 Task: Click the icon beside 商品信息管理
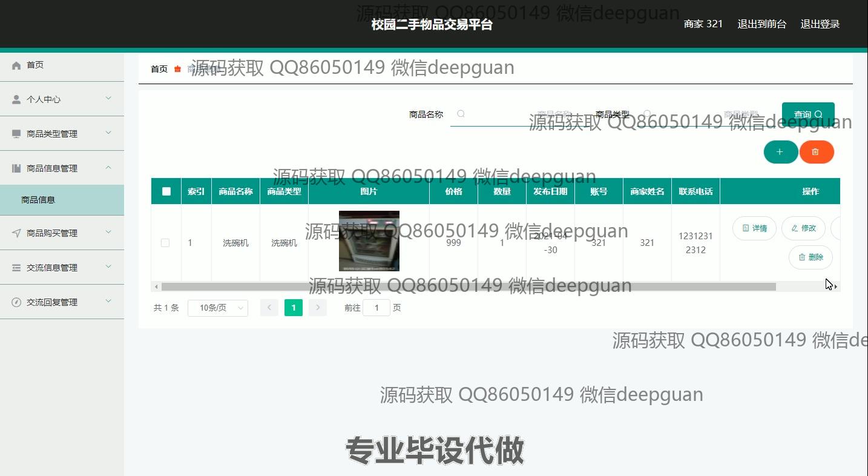click(16, 168)
